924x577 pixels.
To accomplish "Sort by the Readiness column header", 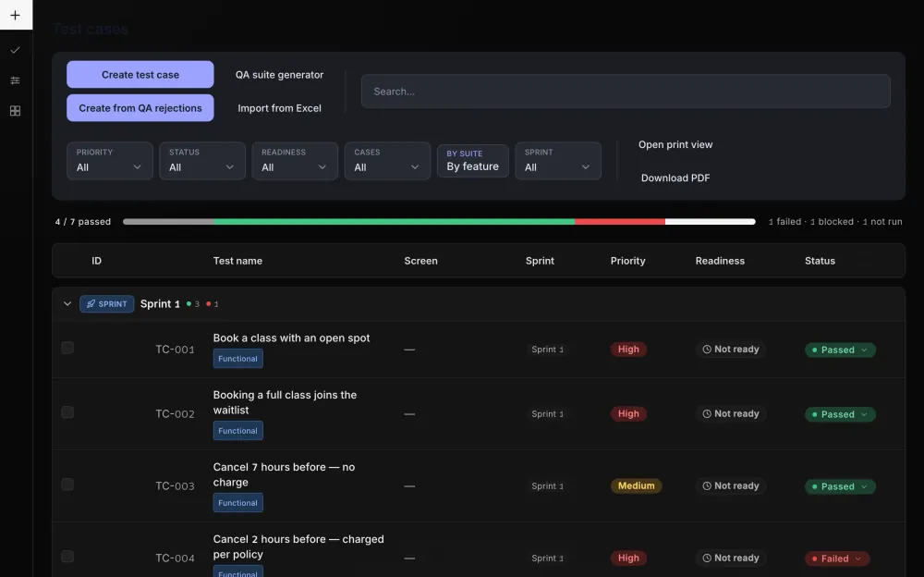I will 720,261.
